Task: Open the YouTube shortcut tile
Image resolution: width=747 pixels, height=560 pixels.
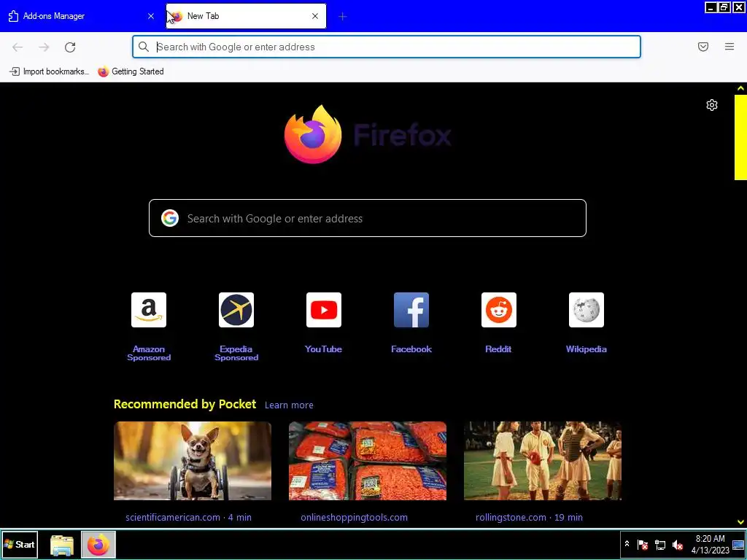Action: coord(324,310)
